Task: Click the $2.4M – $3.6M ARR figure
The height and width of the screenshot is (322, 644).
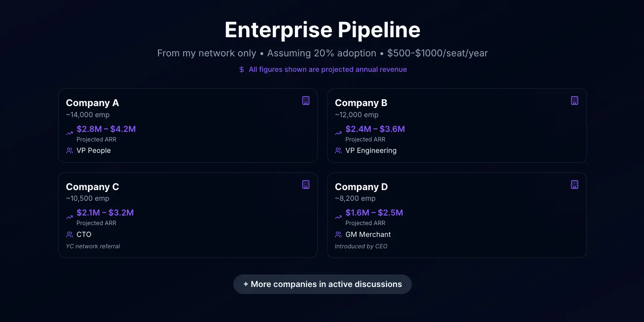Action: pyautogui.click(x=375, y=129)
